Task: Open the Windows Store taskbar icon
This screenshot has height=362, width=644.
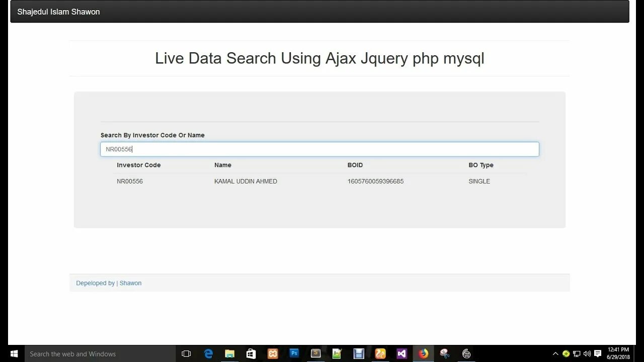Action: pos(251,353)
